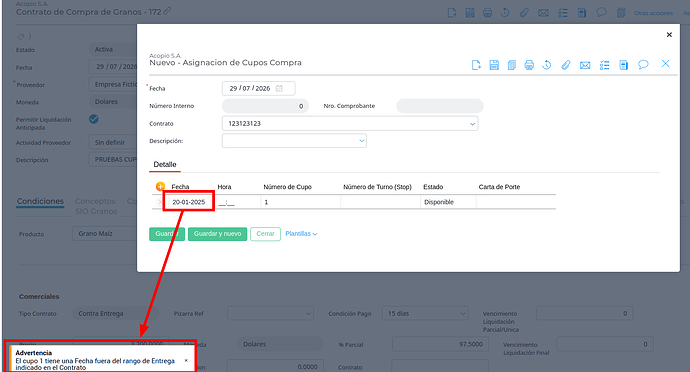Expand the Plantillas menu
The image size is (690, 372).
point(301,234)
